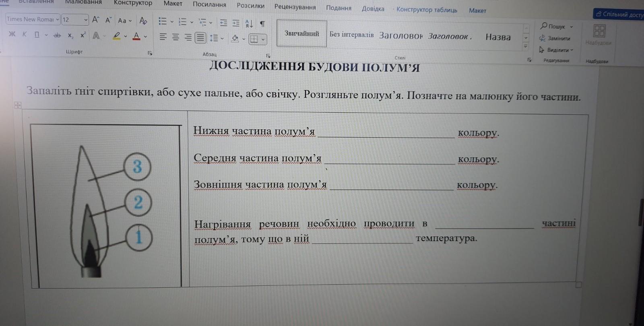Apply strikethrough formatting
644x326 pixels.
coord(57,35)
